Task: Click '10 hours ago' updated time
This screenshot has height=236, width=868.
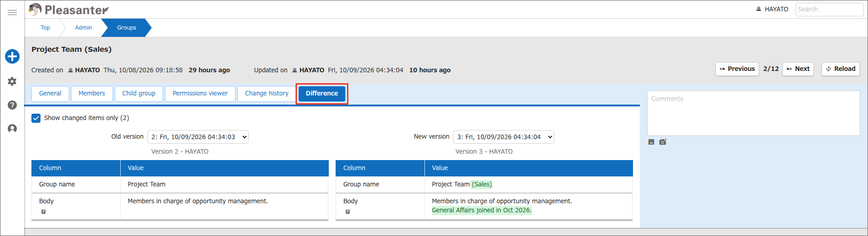Action: tap(430, 70)
